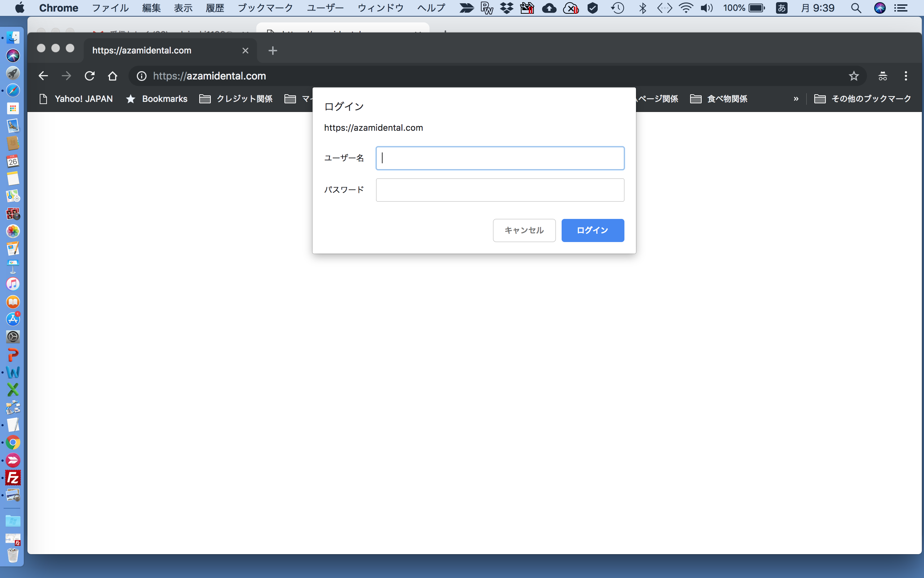
Task: Go to the Chrome home page icon
Action: click(x=112, y=76)
